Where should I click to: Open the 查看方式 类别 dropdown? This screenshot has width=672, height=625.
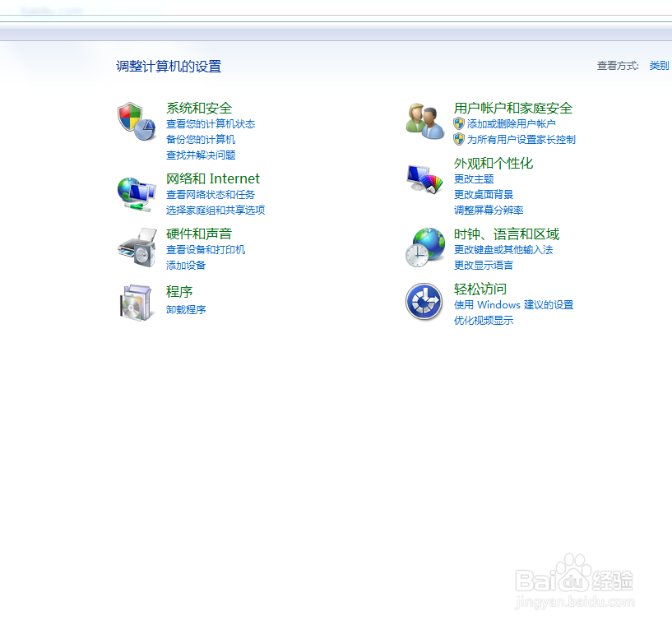pos(660,65)
